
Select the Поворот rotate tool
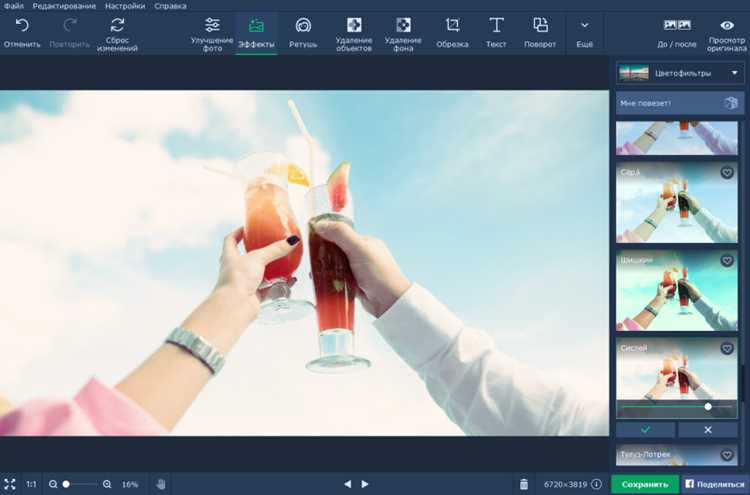(540, 33)
